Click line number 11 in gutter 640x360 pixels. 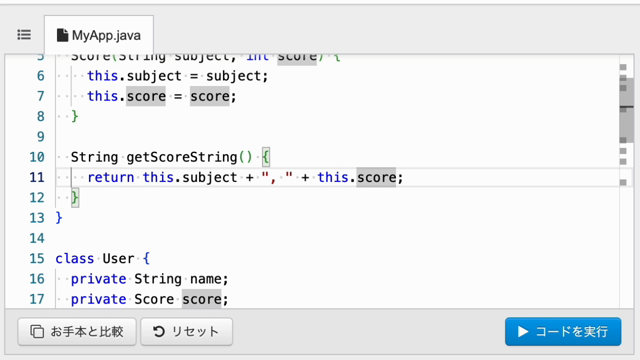[x=37, y=178]
